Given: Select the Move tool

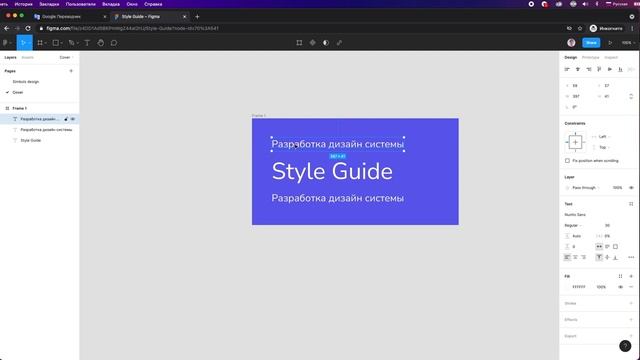Looking at the screenshot, I should tap(23, 43).
